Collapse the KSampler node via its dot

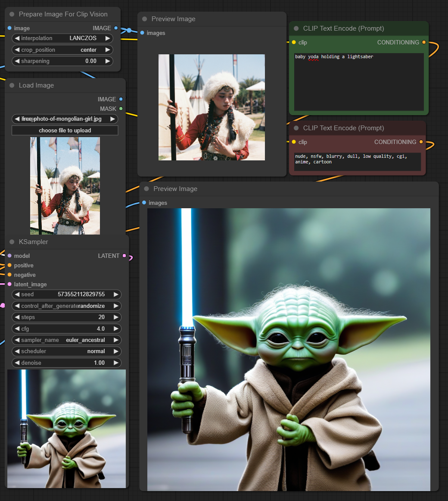click(12, 242)
